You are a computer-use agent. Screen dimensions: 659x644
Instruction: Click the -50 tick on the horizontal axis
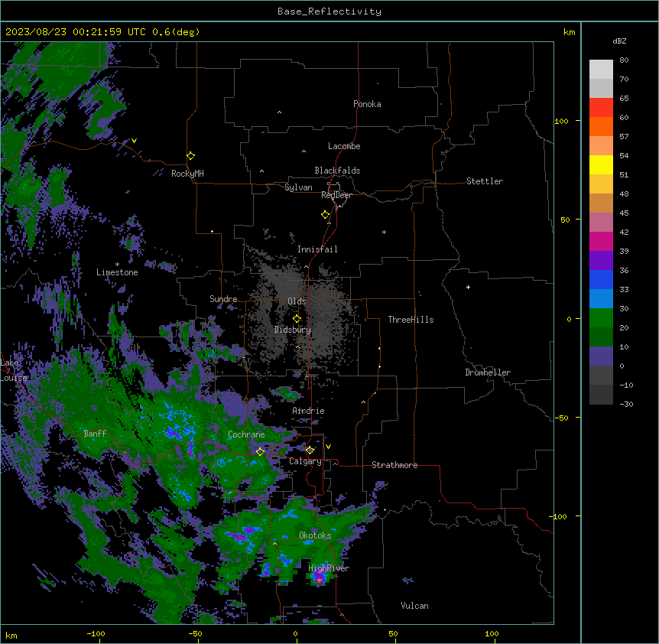tap(195, 633)
